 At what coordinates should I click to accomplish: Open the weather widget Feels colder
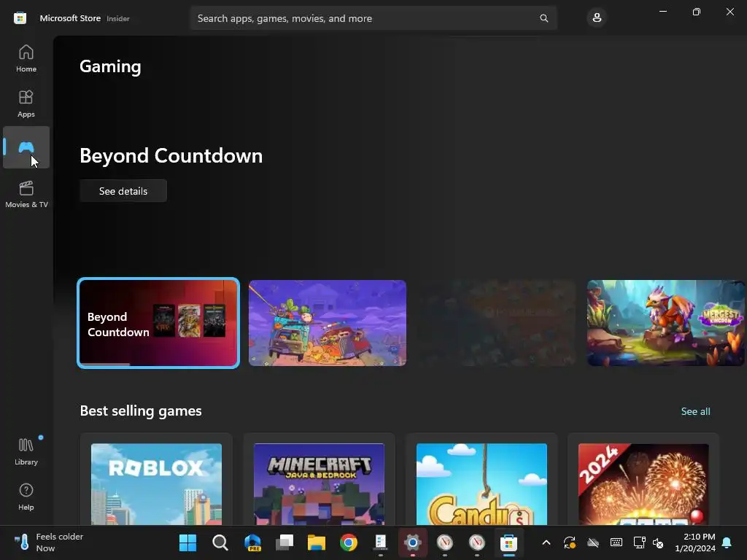[49, 542]
